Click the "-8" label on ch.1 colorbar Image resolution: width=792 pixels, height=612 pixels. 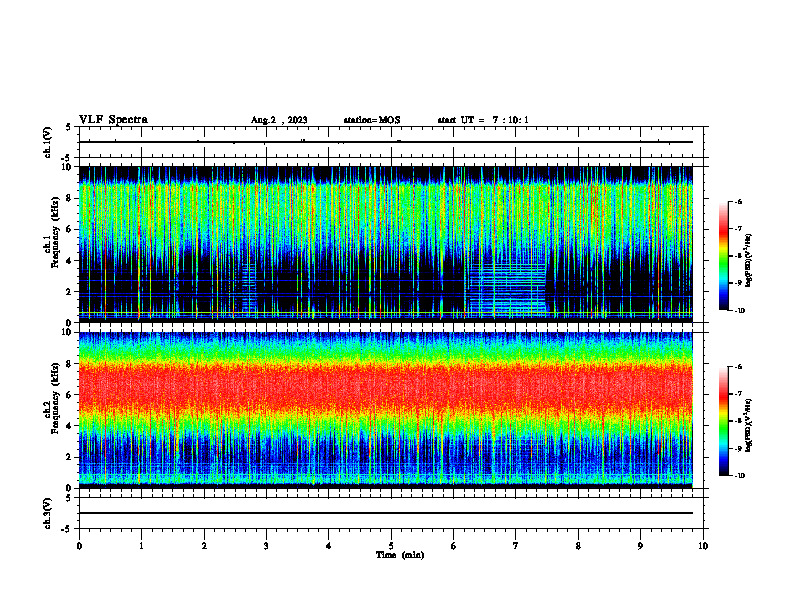click(x=738, y=256)
